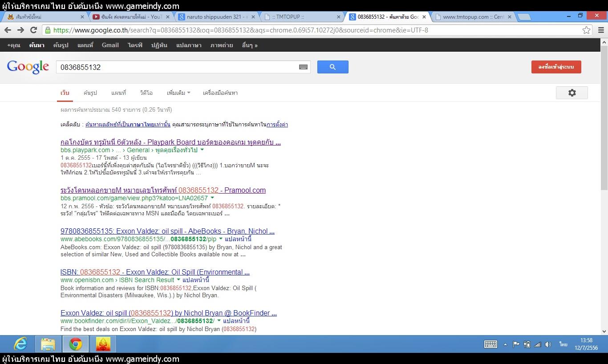Click the touch keyboard tray icon
The width and height of the screenshot is (608, 364).
pos(490,344)
